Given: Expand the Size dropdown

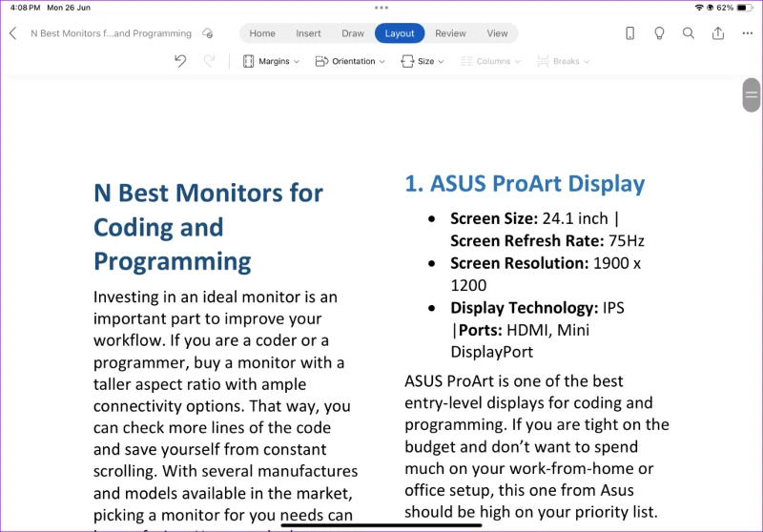Looking at the screenshot, I should 422,61.
